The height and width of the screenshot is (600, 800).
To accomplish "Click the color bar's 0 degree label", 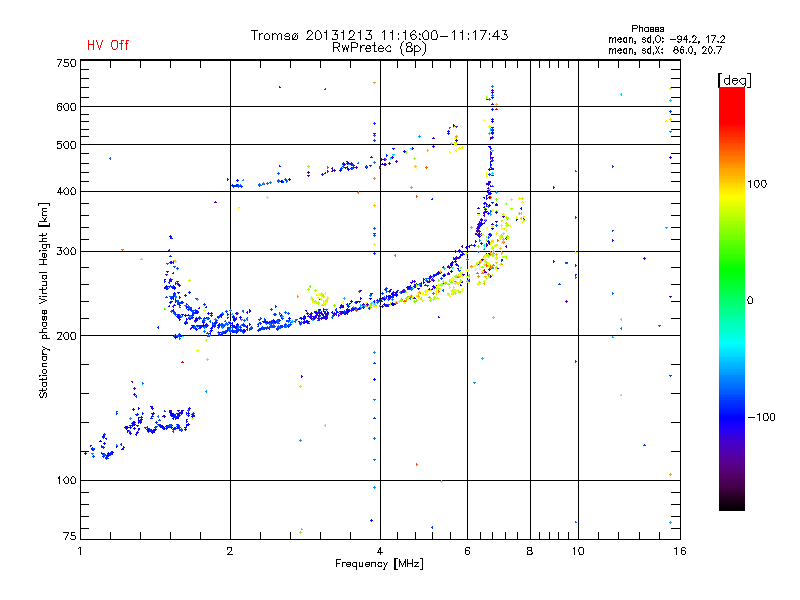I will click(x=750, y=300).
